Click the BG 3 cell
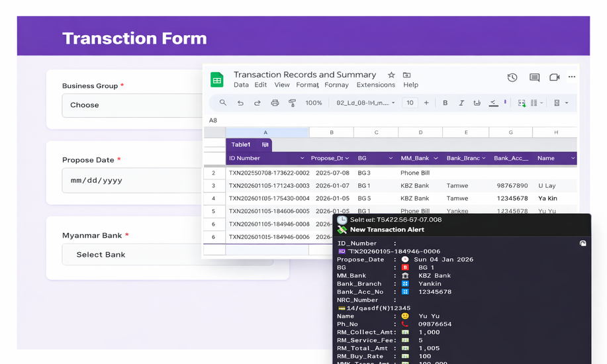Viewport: 607px width, 364px height. coord(364,173)
